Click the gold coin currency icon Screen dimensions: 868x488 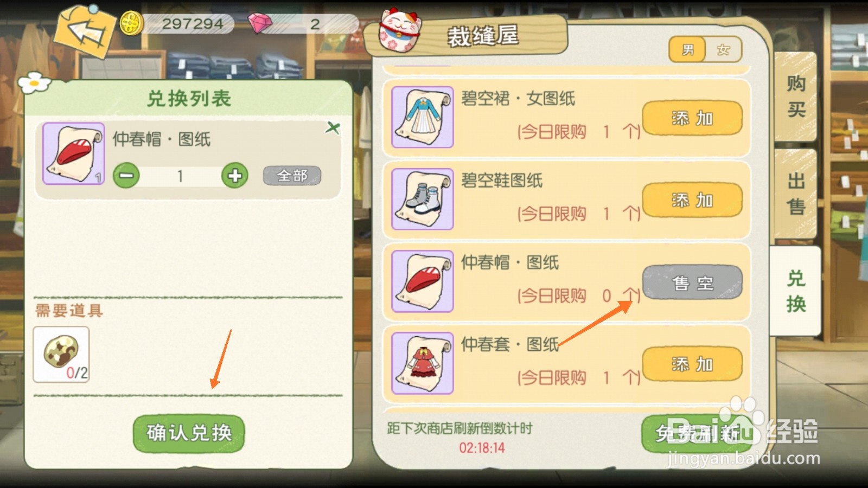point(131,24)
